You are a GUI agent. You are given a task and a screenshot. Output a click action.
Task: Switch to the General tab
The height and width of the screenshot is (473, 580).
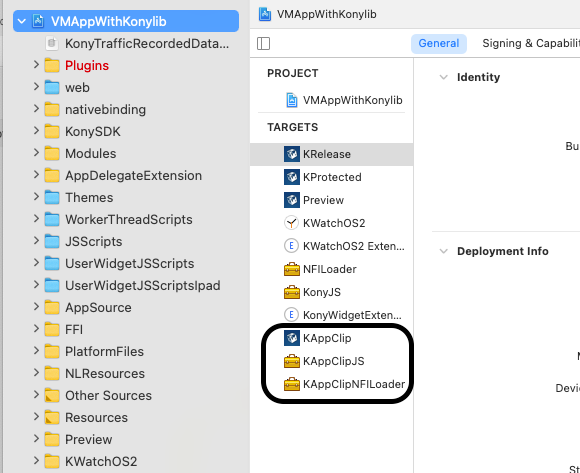pos(438,43)
